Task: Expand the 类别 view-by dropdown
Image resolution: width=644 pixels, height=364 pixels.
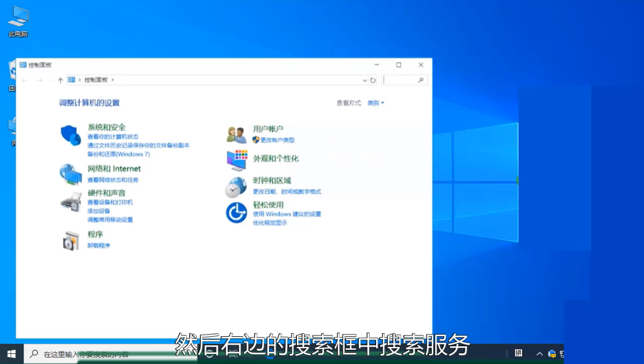Action: 376,103
